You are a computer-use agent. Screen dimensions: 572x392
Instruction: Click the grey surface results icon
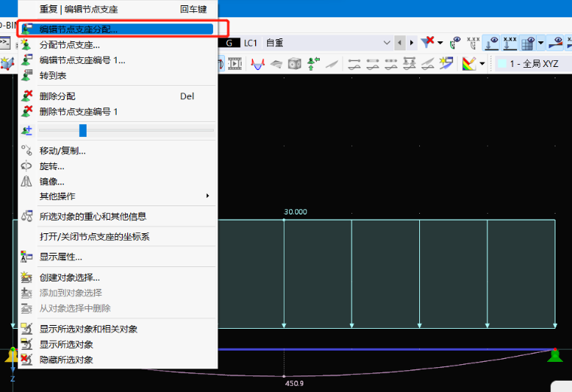[276, 64]
